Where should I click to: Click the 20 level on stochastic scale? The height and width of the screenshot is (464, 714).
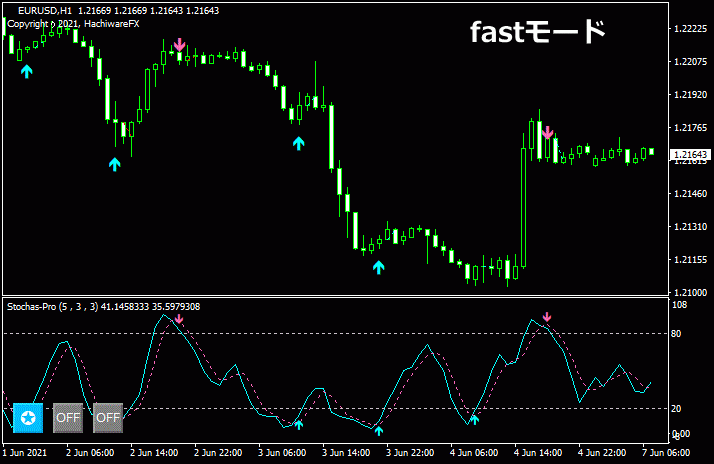(x=676, y=409)
